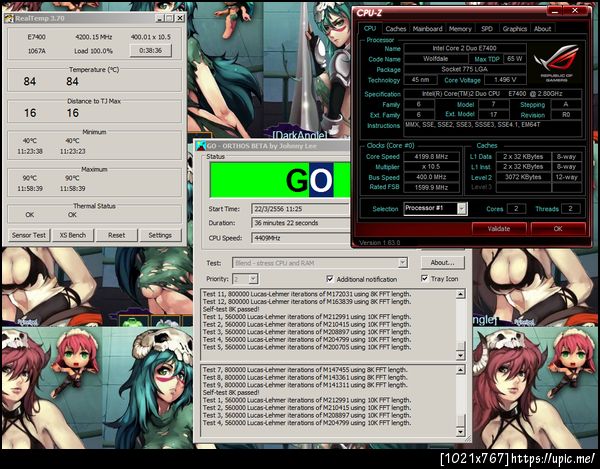The image size is (600, 469).
Task: Click the Sensor Test button in RealTemp
Action: point(29,235)
